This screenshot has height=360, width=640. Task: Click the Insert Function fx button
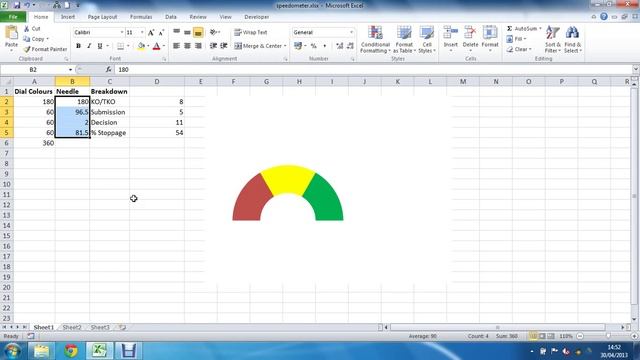(109, 70)
